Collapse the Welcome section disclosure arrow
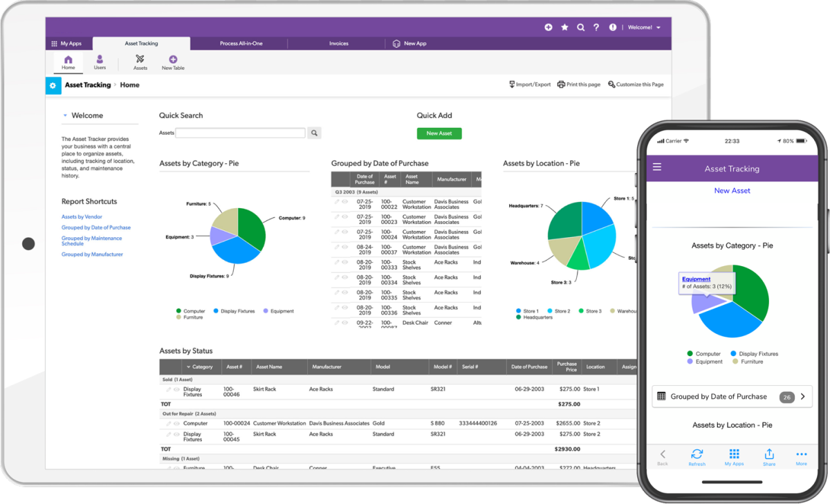 [x=66, y=115]
